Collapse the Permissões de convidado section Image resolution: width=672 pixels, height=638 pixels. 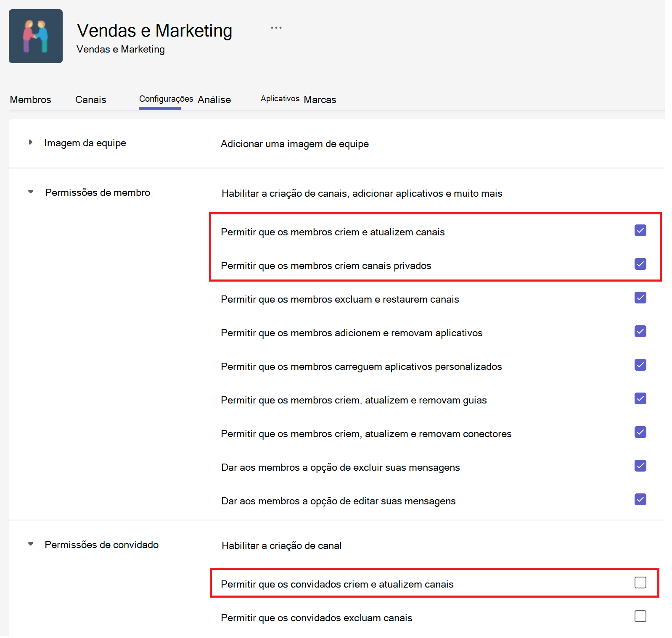pos(31,544)
